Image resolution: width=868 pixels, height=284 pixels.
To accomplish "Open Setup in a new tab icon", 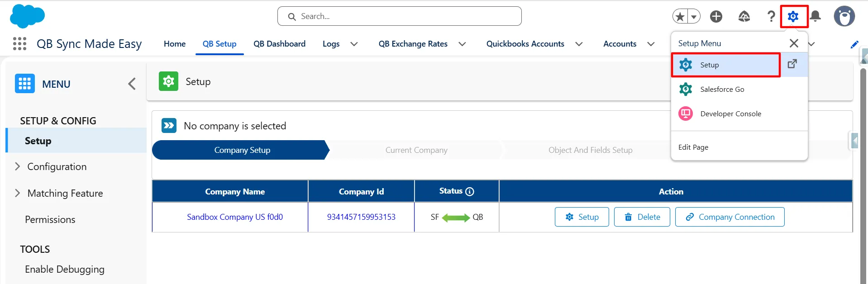I will click(x=792, y=64).
